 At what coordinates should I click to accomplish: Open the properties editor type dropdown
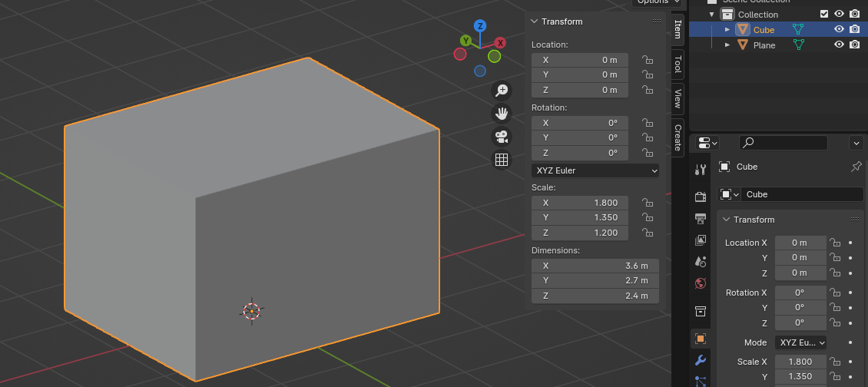click(x=707, y=143)
